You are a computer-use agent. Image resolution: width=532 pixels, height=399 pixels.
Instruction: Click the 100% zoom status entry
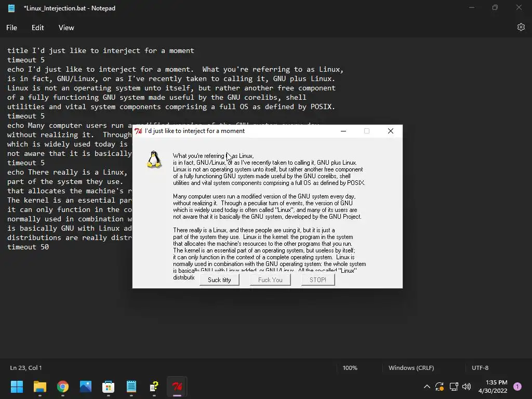[350, 368]
